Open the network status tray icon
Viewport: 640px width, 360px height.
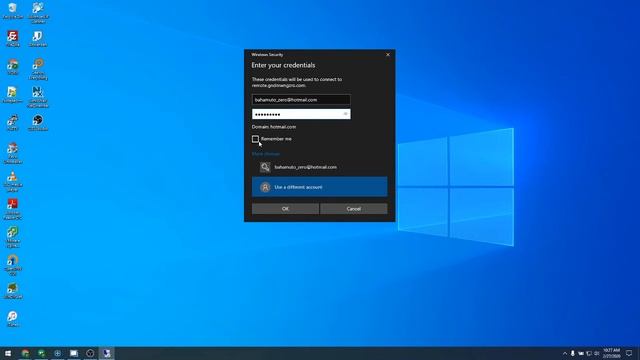coord(589,353)
